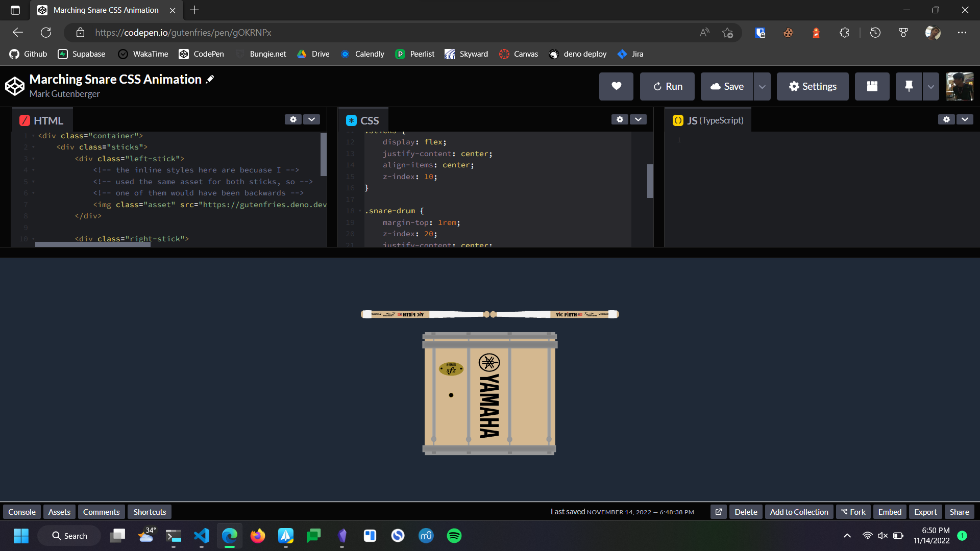Change editor view layout icon
This screenshot has height=551, width=980.
(x=872, y=86)
